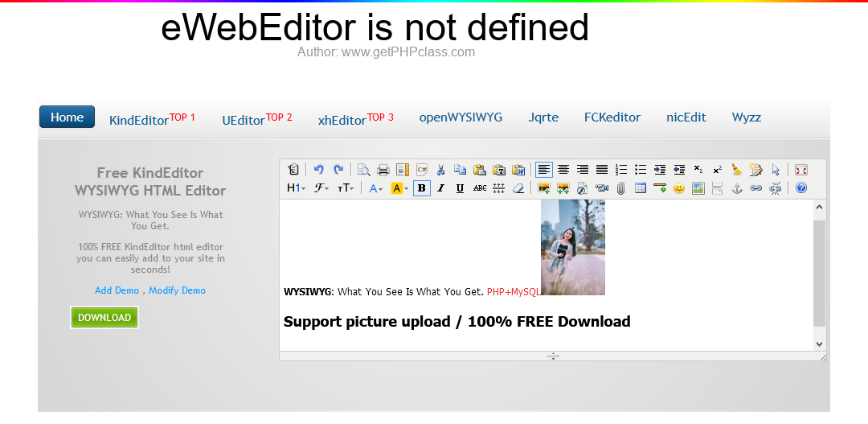Open the Preview magnifier icon
This screenshot has height=424, width=868.
click(364, 170)
